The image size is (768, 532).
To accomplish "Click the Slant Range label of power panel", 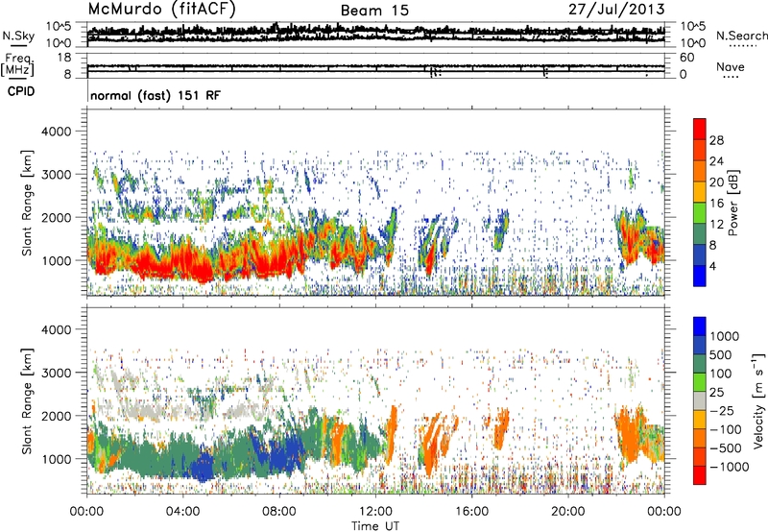I will pyautogui.click(x=27, y=203).
